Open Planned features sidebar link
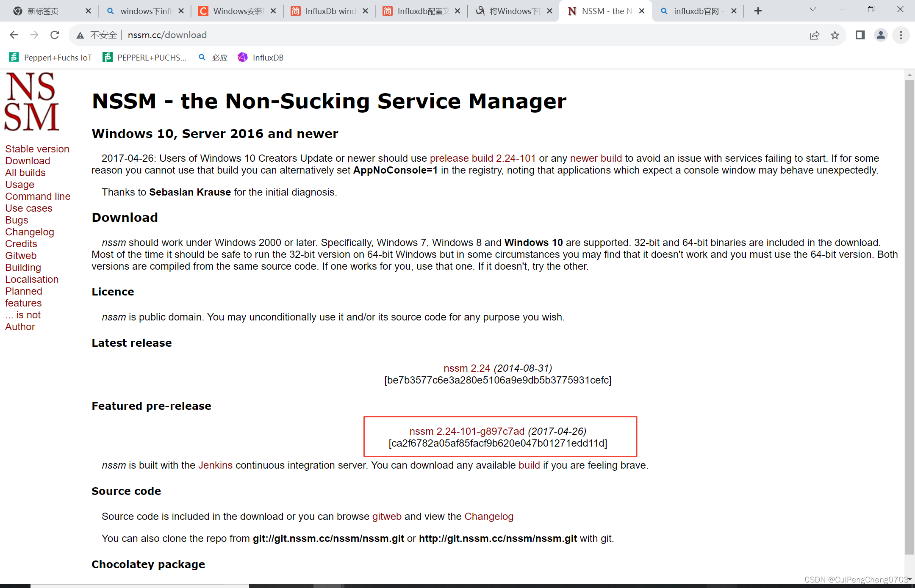The width and height of the screenshot is (915, 588). pyautogui.click(x=24, y=297)
